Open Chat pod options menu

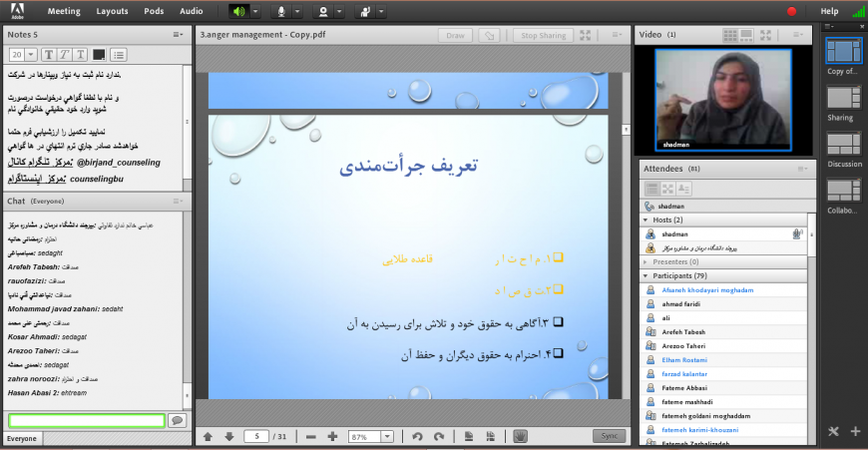tap(178, 201)
